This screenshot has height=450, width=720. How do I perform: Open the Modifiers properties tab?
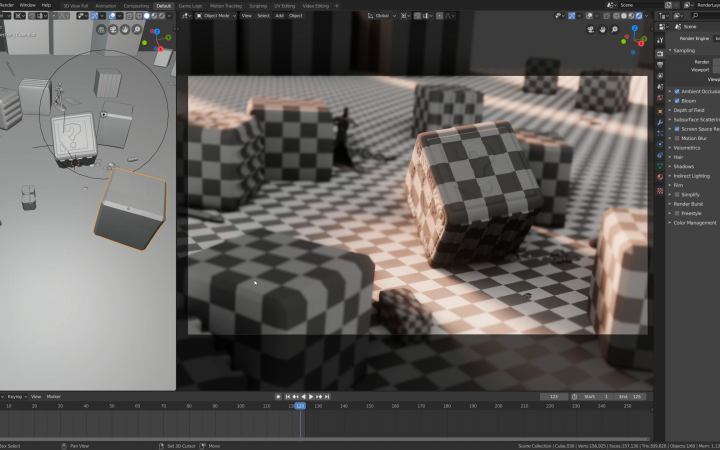tap(660, 123)
